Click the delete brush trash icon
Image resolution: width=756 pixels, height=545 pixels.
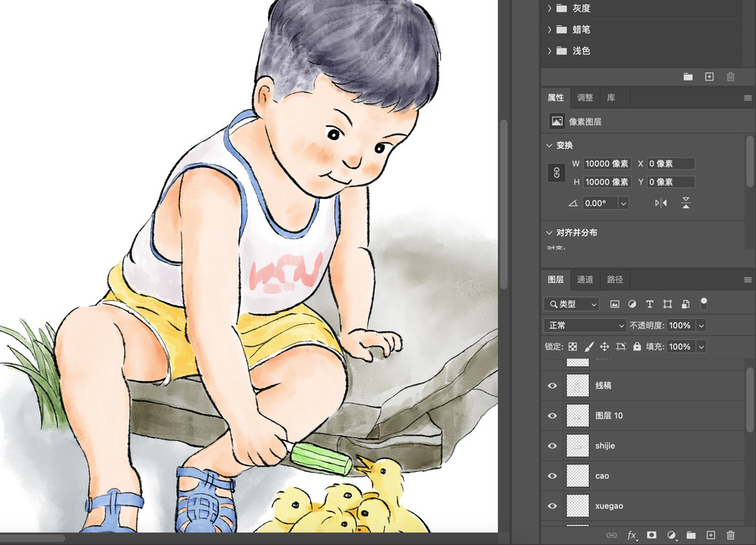coord(731,76)
